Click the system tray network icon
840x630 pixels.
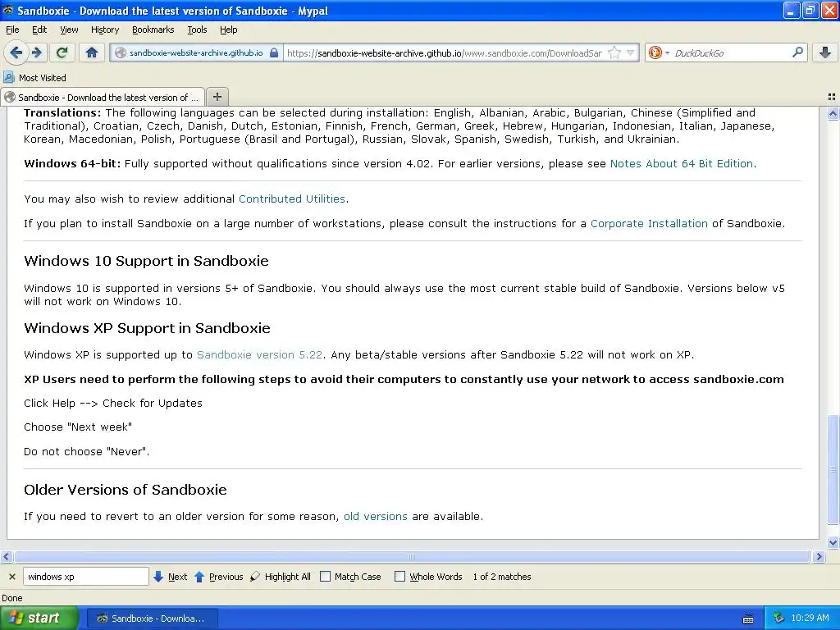click(778, 619)
